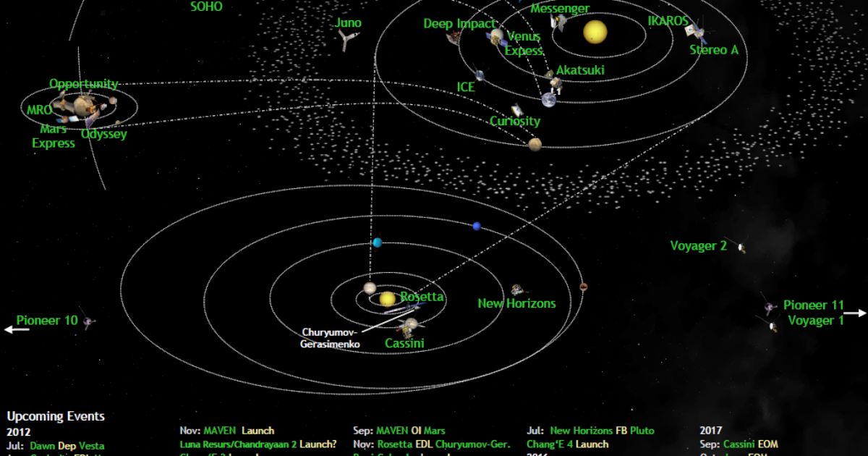Select the Stereo A spacecraft icon
This screenshot has width=868, height=456.
(x=699, y=33)
